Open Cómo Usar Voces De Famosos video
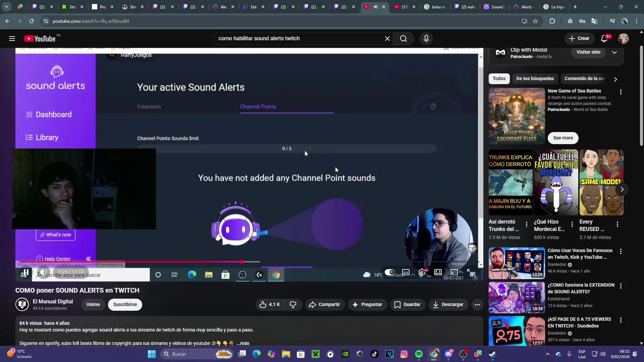This screenshot has height=362, width=644. click(517, 263)
